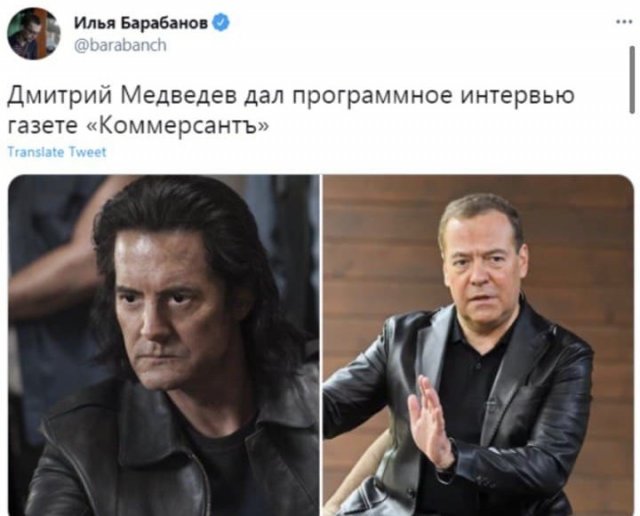This screenshot has width=640, height=516.
Task: Open left photo of long-haired man
Action: pos(164,345)
